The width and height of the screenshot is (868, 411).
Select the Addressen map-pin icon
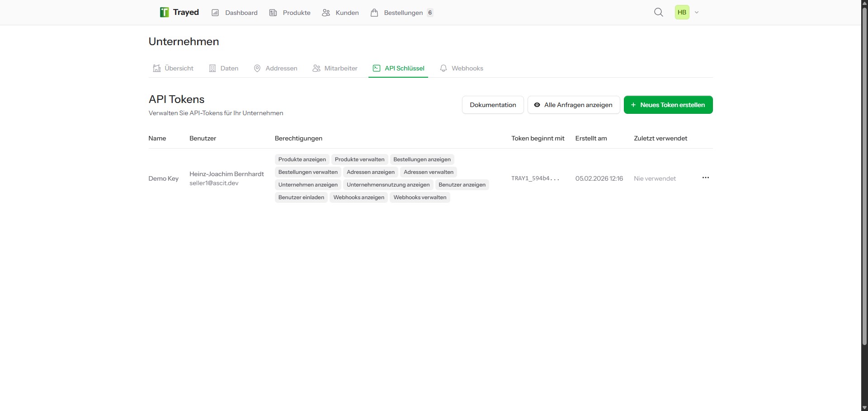(257, 68)
